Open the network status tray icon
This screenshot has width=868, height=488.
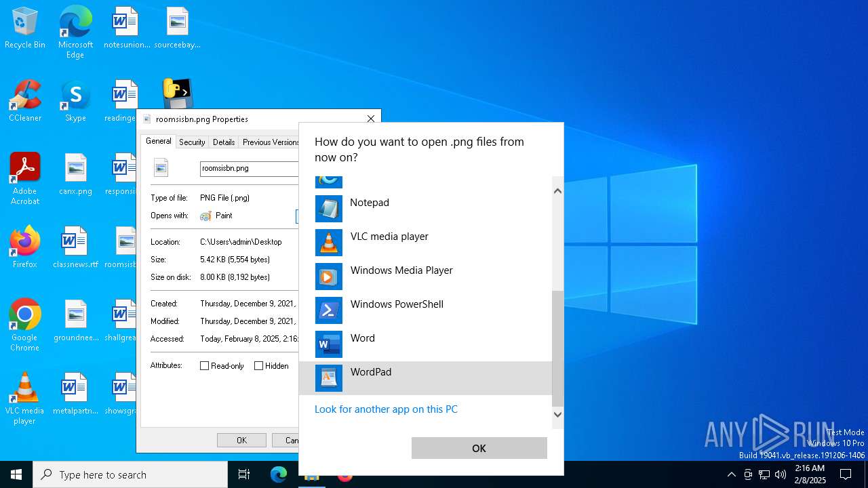click(x=764, y=474)
